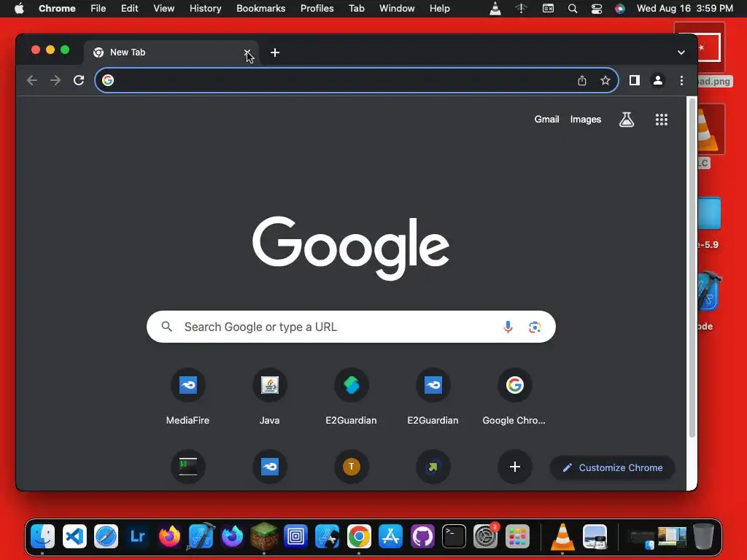Open the Chrome profile avatar menu
The width and height of the screenshot is (747, 560).
click(658, 80)
